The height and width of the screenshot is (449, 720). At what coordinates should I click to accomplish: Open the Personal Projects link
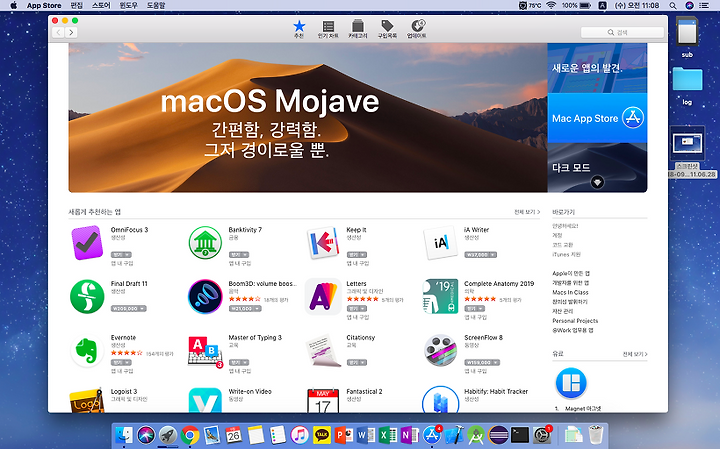pos(575,320)
